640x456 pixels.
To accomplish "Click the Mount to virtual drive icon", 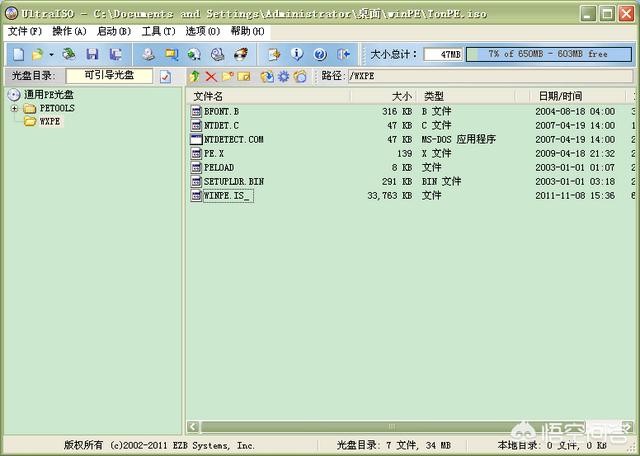I will click(217, 54).
